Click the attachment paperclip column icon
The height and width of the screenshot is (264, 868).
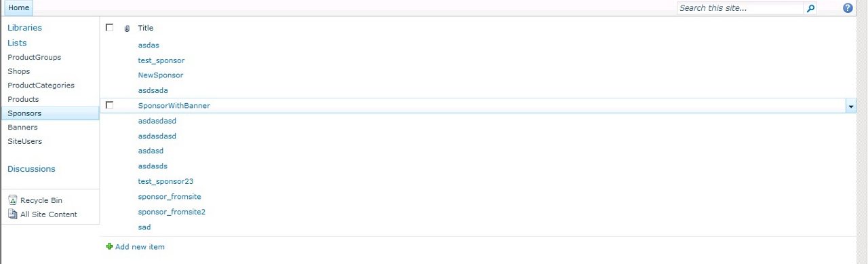[127, 29]
